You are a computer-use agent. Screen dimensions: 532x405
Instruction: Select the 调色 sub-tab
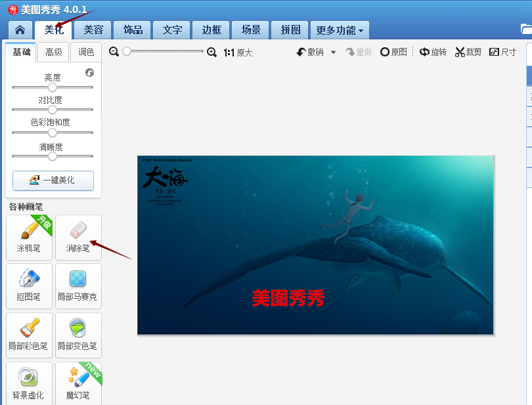(x=86, y=53)
